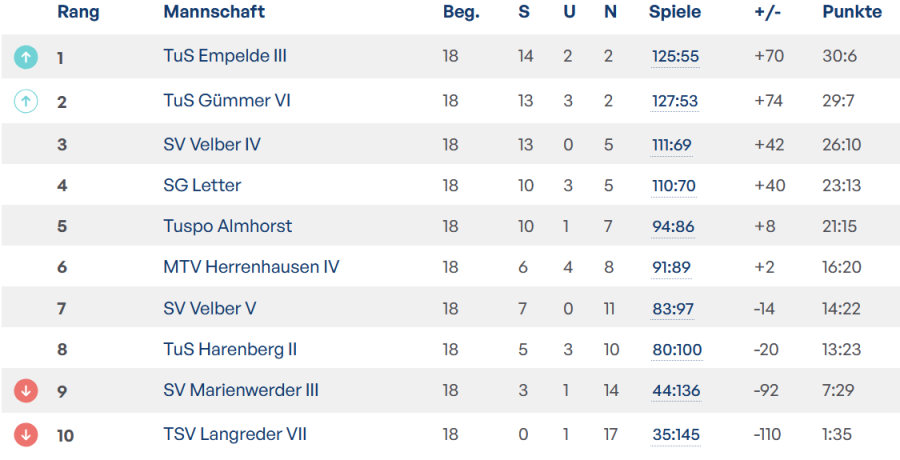900x460 pixels.
Task: Click 125:55 games score of Empelde
Action: tap(675, 57)
